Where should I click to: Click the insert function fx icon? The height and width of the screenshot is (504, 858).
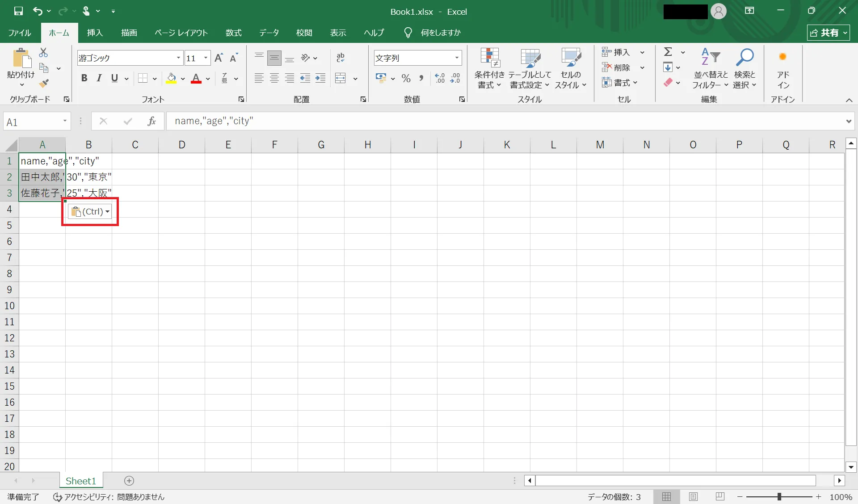click(151, 121)
